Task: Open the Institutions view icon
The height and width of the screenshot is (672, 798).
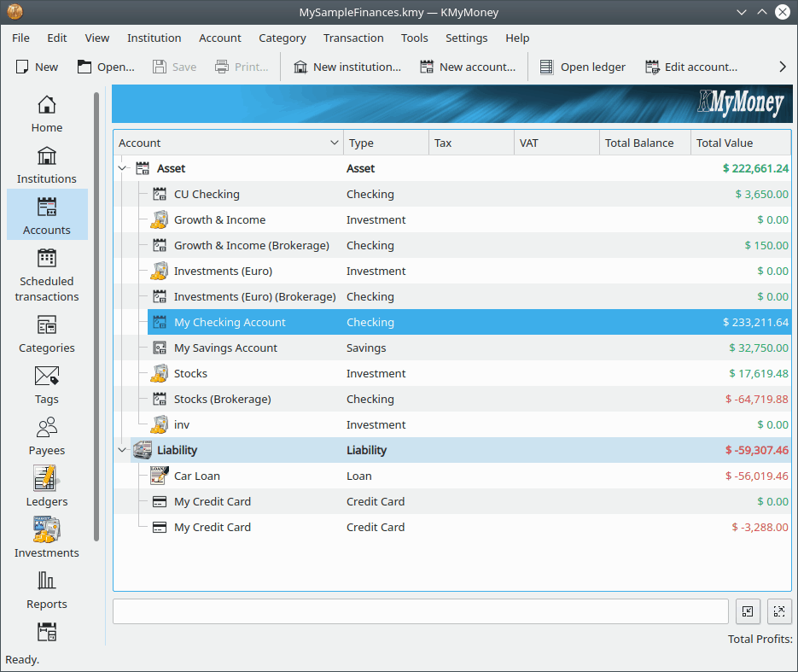Action: (x=47, y=155)
